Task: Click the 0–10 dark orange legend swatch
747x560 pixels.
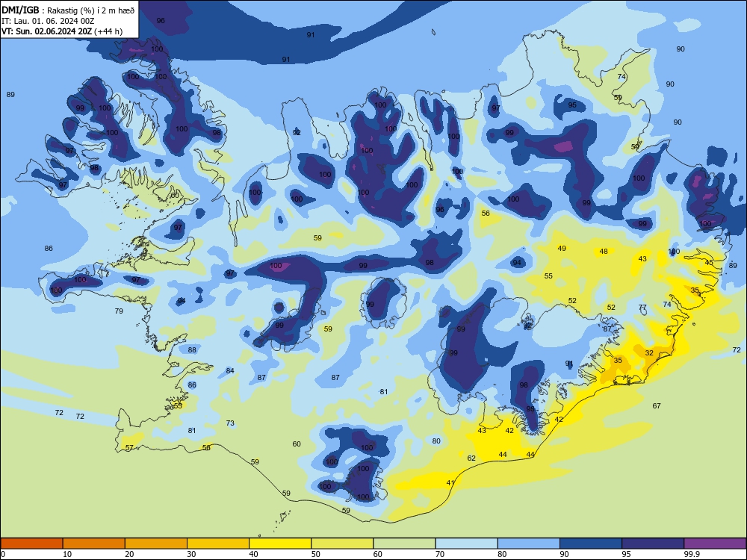Action: [31, 544]
